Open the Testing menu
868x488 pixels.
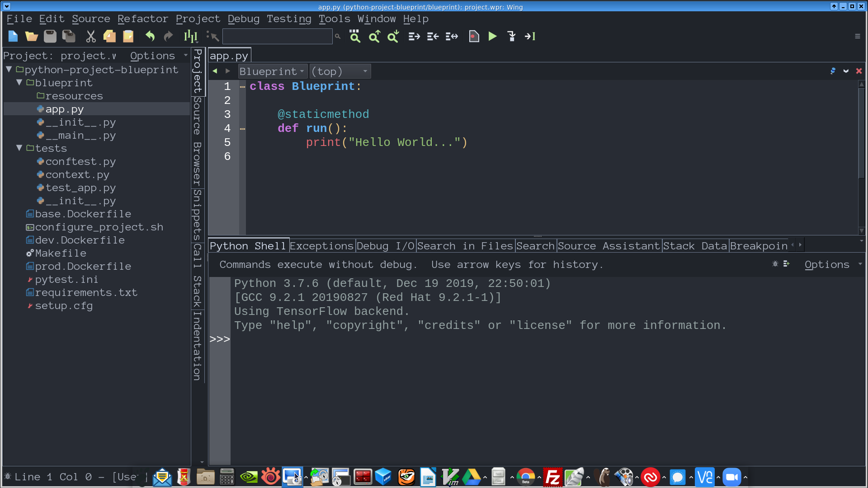pos(289,19)
